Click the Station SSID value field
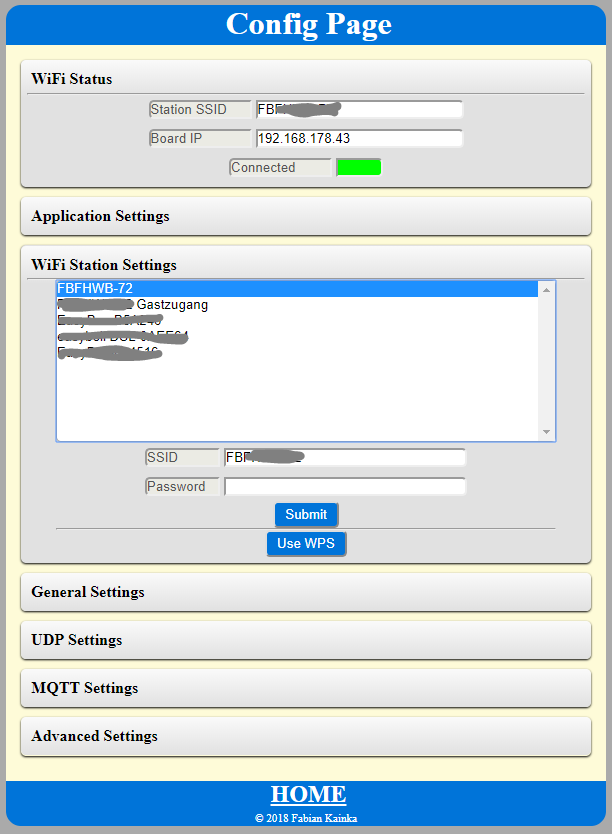The image size is (612, 834). pyautogui.click(x=359, y=109)
